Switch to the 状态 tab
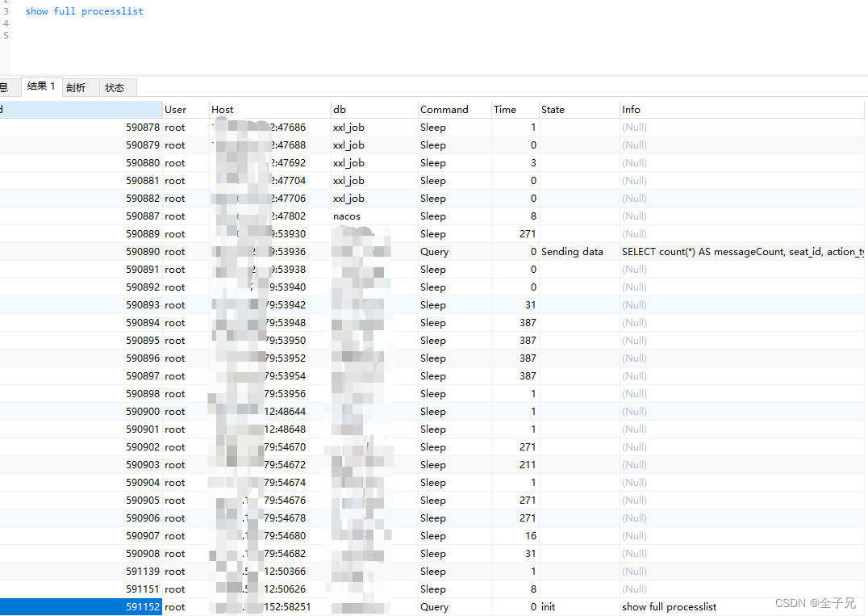This screenshot has height=616, width=868. coord(115,87)
